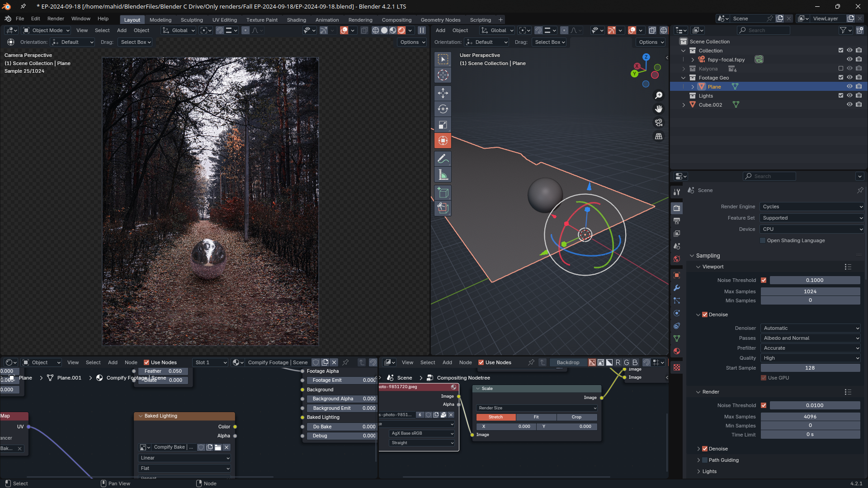Click the outliner search field

(x=764, y=30)
